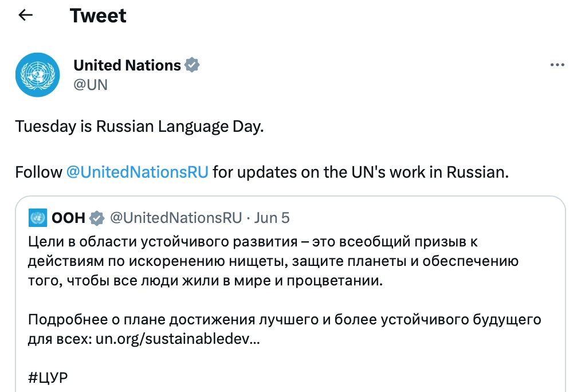The width and height of the screenshot is (581, 392).
Task: Visit the un.org/sustainabledev… link
Action: click(178, 339)
